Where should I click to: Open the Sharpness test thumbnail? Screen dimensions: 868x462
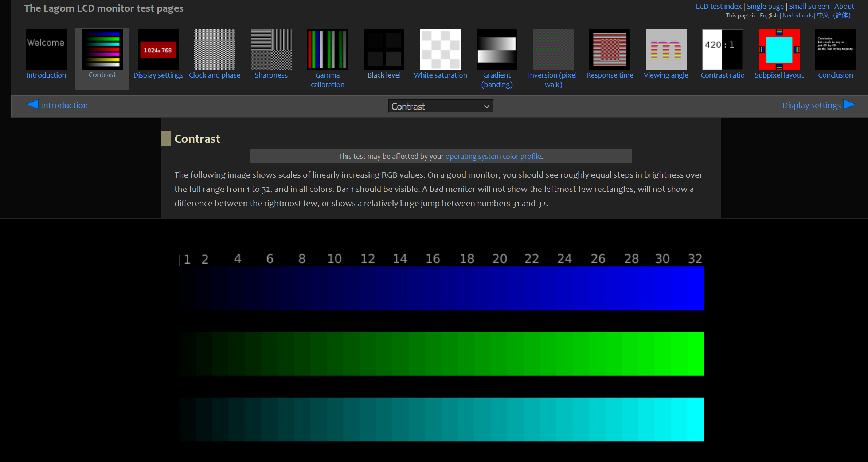pyautogui.click(x=271, y=50)
